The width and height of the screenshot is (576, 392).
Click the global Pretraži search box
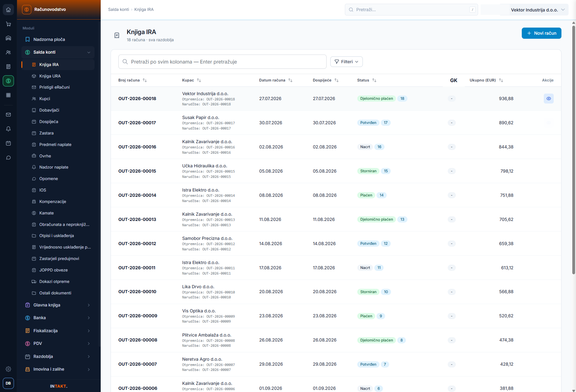(411, 10)
